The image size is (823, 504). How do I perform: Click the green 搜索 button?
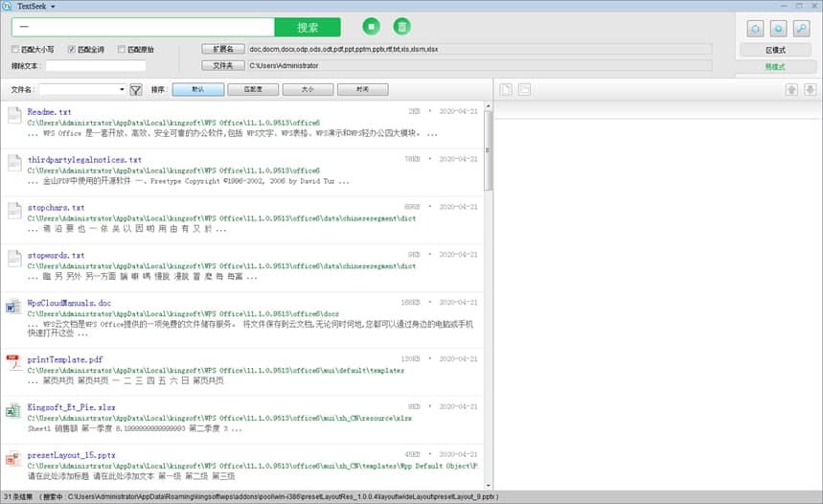[308, 27]
